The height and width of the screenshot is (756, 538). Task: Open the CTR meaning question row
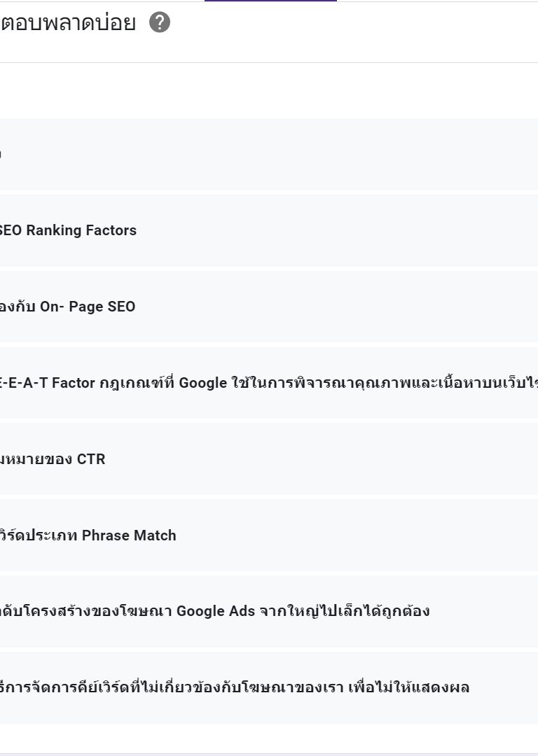pos(269,459)
